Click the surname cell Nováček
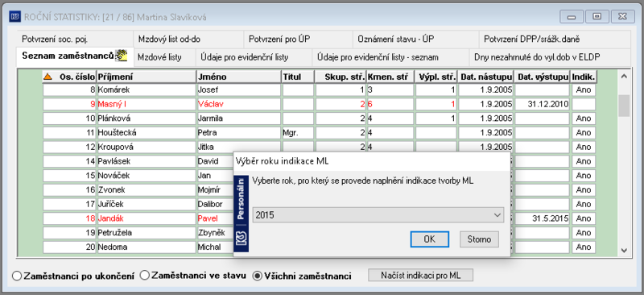The image size is (644, 295). [147, 176]
